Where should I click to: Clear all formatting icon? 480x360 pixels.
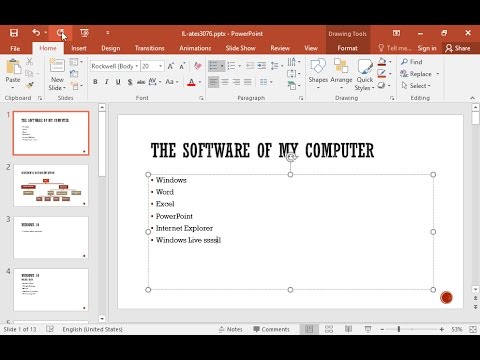(x=198, y=66)
